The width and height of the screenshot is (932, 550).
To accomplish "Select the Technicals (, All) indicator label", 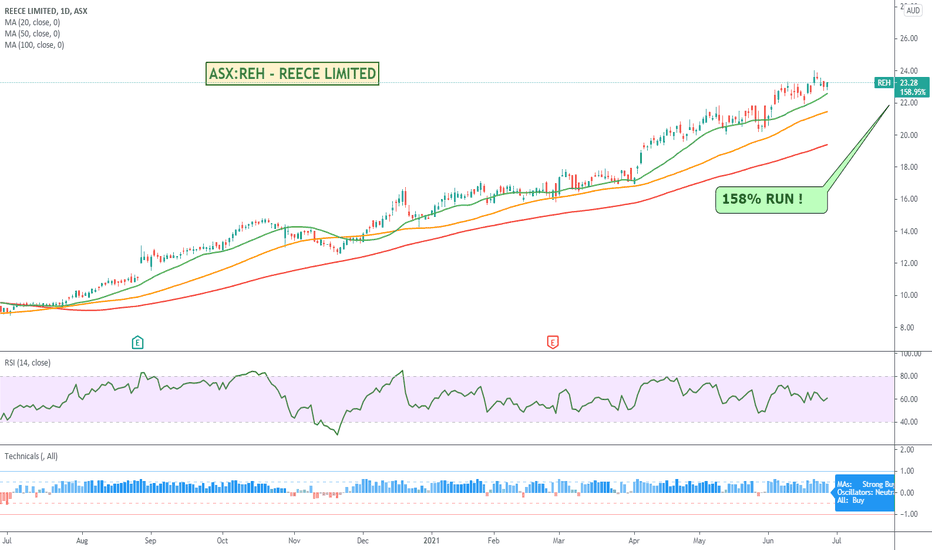I will click(31, 456).
